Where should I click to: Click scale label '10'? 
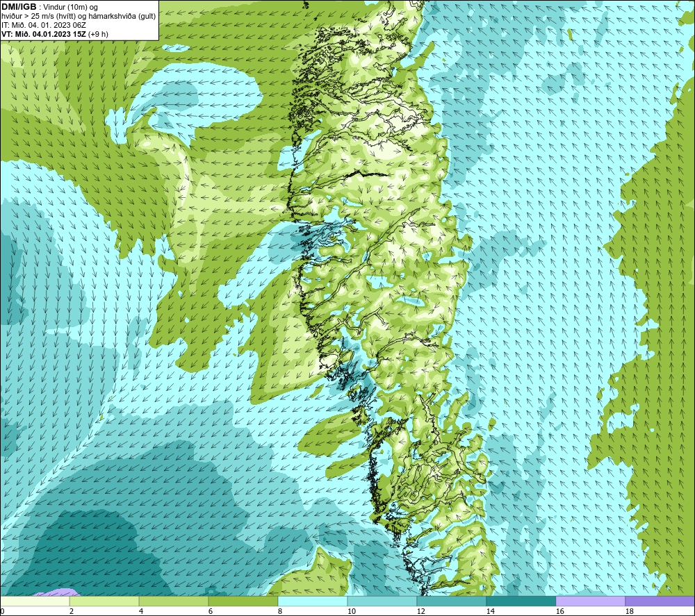352,611
